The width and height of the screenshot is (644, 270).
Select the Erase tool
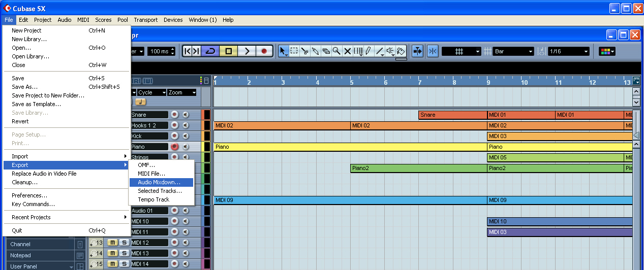point(326,51)
